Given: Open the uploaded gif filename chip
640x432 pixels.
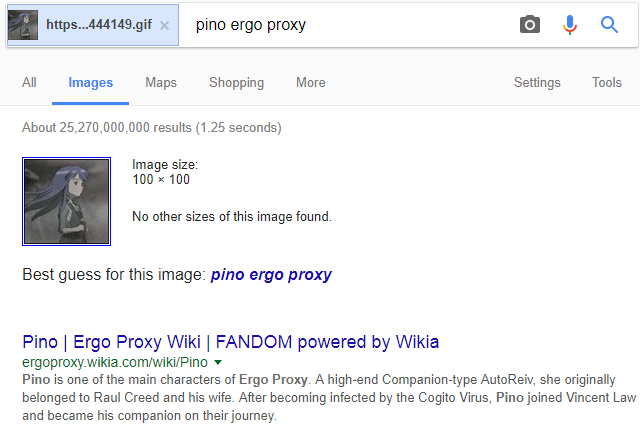Looking at the screenshot, I should [x=100, y=25].
